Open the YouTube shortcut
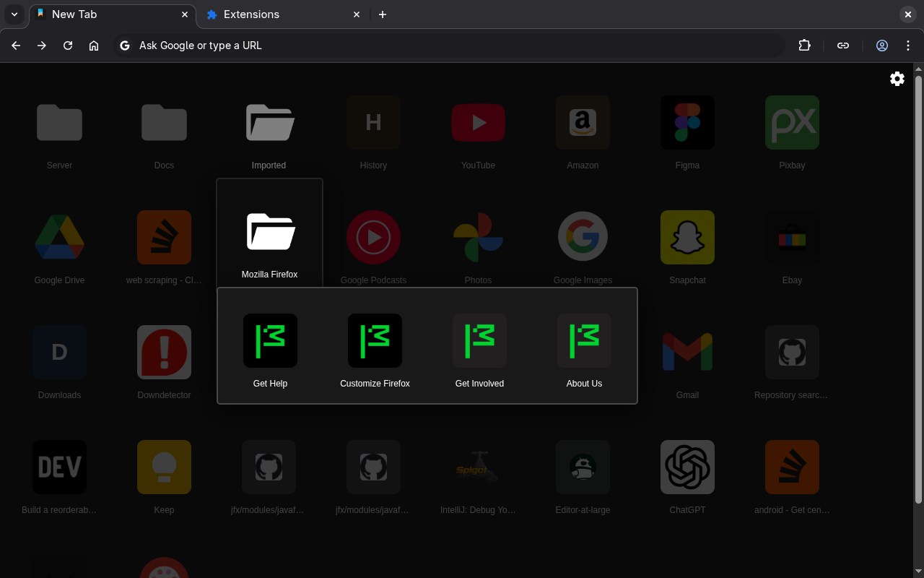The image size is (924, 578). tap(478, 132)
